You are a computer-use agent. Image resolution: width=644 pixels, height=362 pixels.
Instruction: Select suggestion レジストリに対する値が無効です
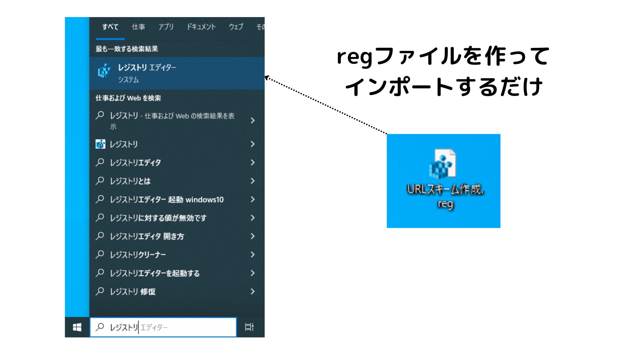coord(158,218)
